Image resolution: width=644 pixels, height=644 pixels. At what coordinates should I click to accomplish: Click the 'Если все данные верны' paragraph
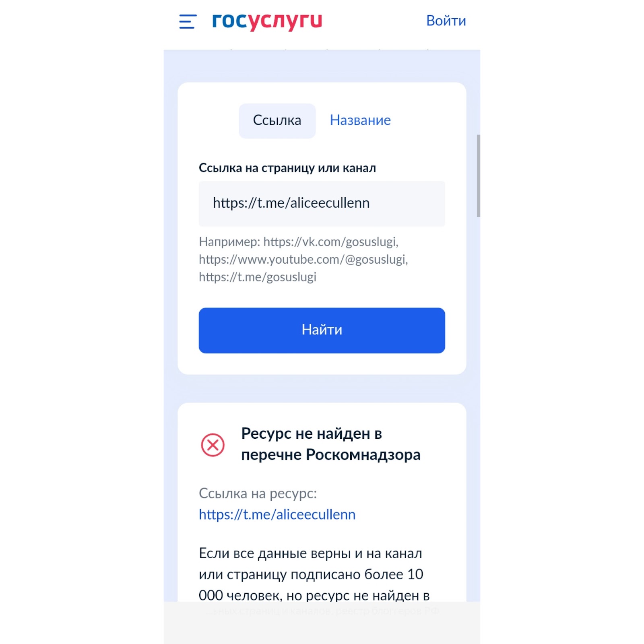click(x=314, y=574)
